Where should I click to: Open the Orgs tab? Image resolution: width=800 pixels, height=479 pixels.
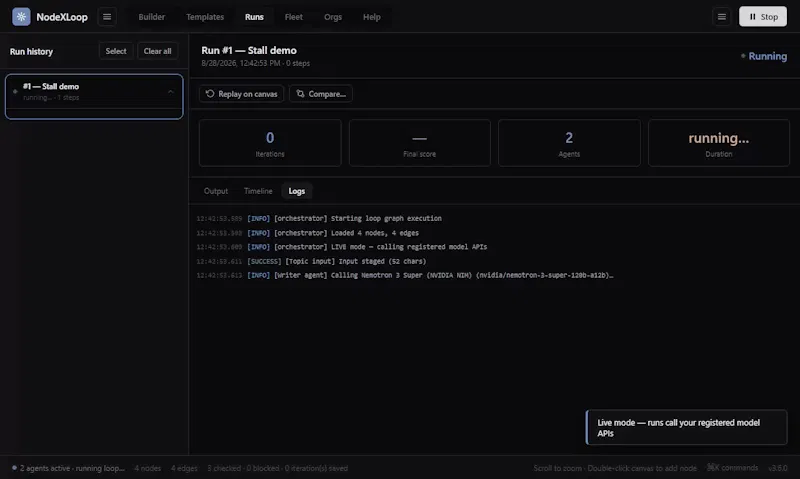pos(333,17)
